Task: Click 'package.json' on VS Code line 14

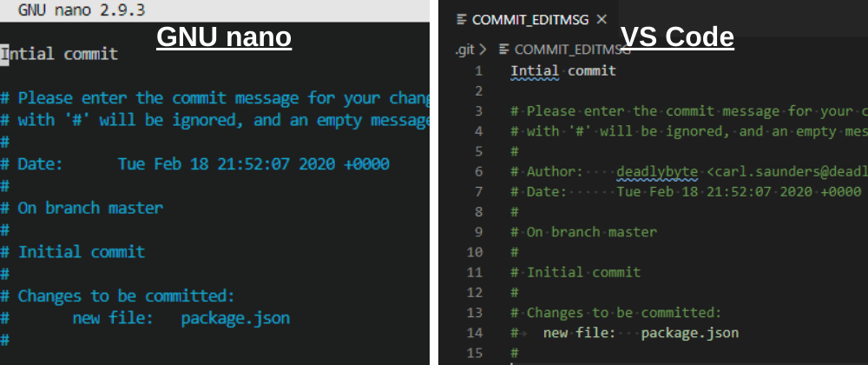Action: coord(690,333)
